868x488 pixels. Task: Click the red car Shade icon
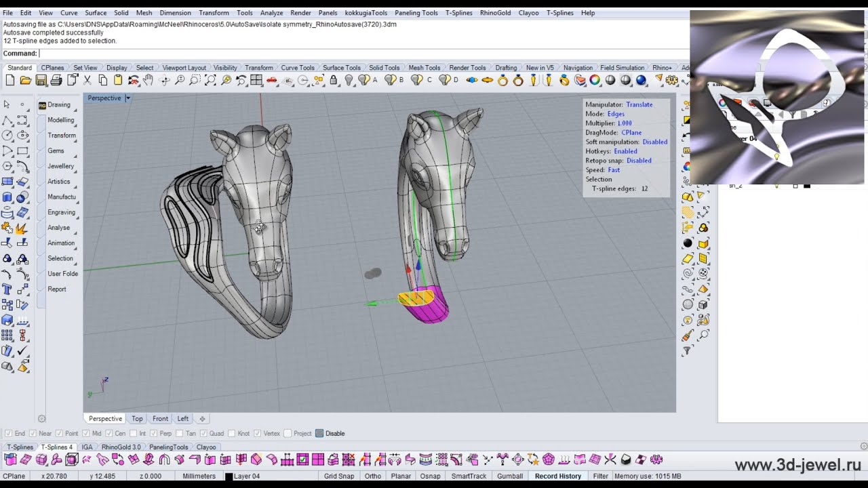tap(272, 81)
